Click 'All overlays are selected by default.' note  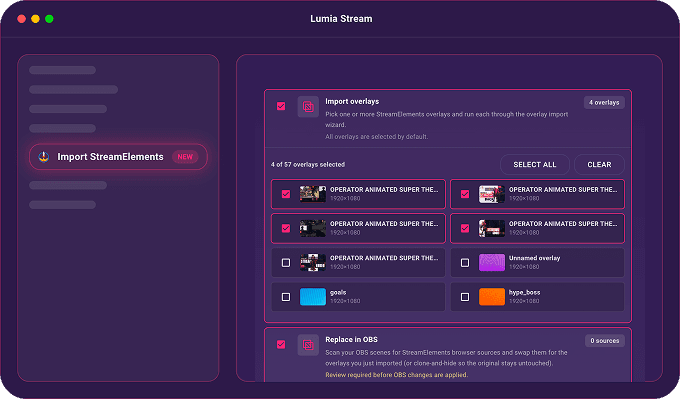pyautogui.click(x=377, y=137)
